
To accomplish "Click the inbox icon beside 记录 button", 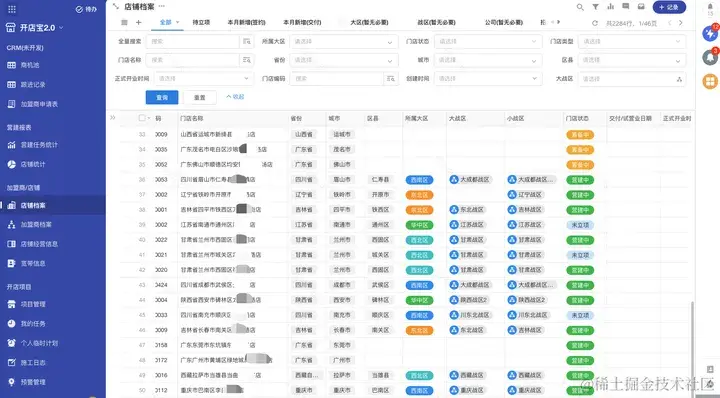I will (641, 7).
